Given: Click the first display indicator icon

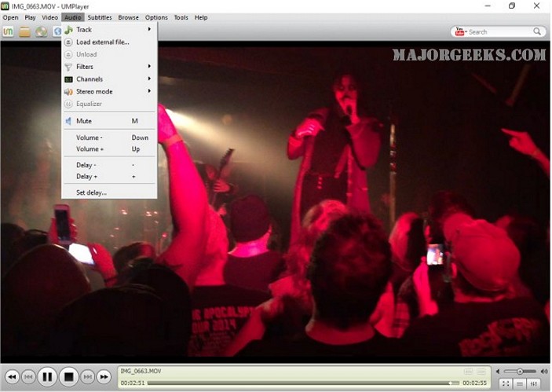Looking at the screenshot, I should tap(468, 372).
